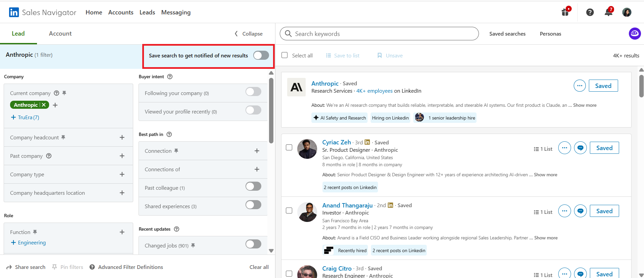Viewport: 644px width, 278px height.
Task: Toggle Following your company filter
Action: pos(253,92)
